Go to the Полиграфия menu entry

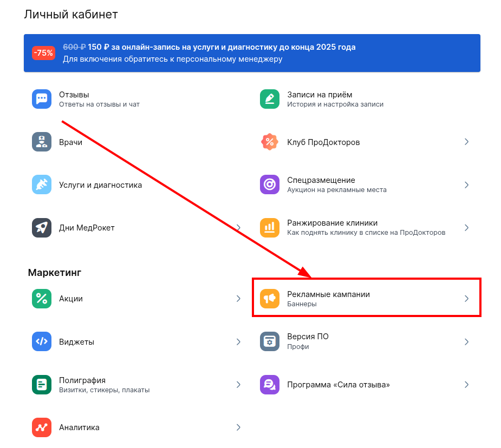tap(82, 380)
